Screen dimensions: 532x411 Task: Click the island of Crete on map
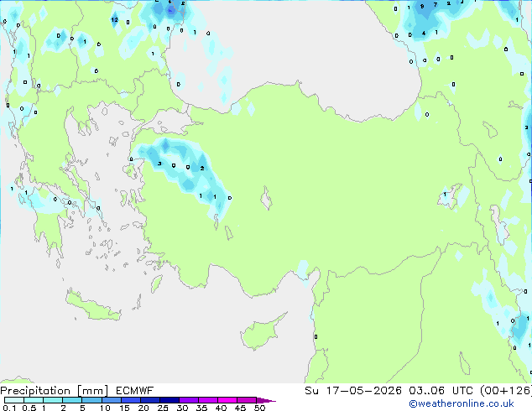pos(92,306)
